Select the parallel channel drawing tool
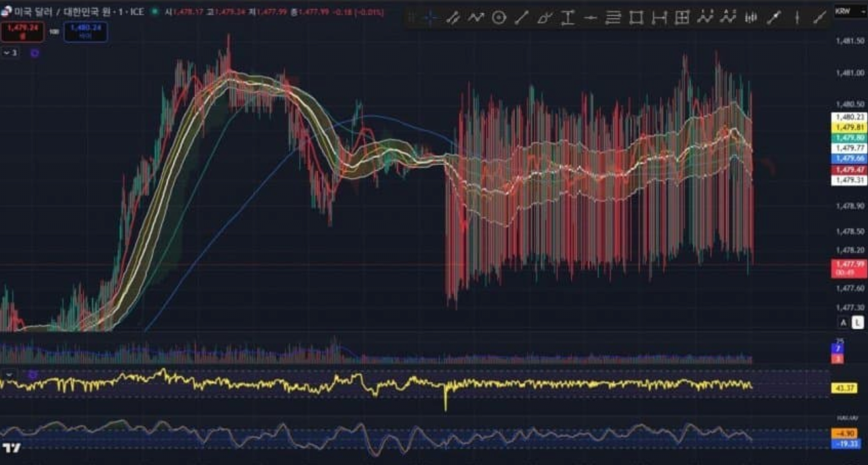This screenshot has height=465, width=868. pos(452,18)
